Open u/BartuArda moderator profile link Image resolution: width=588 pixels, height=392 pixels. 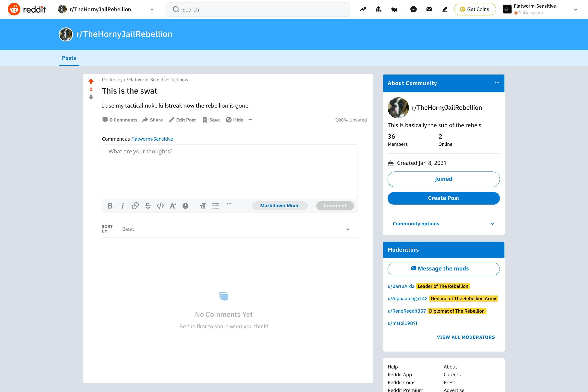click(401, 286)
